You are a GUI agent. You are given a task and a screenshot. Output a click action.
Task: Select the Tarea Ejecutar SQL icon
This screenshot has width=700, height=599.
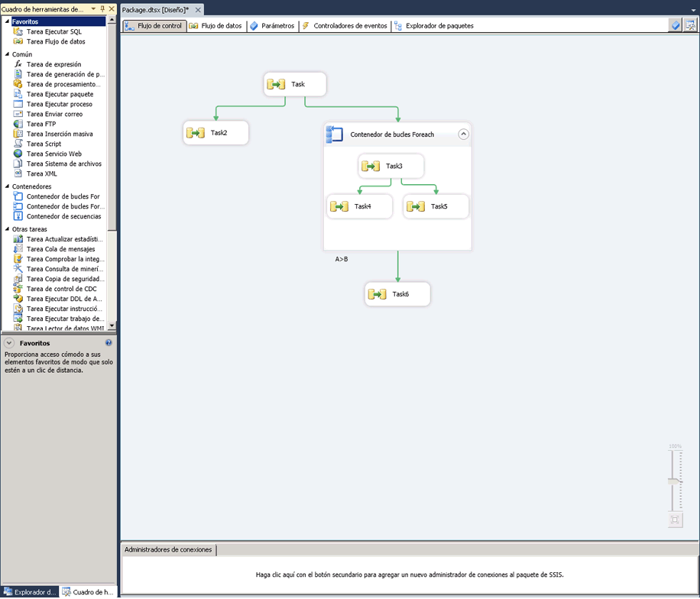click(x=18, y=32)
